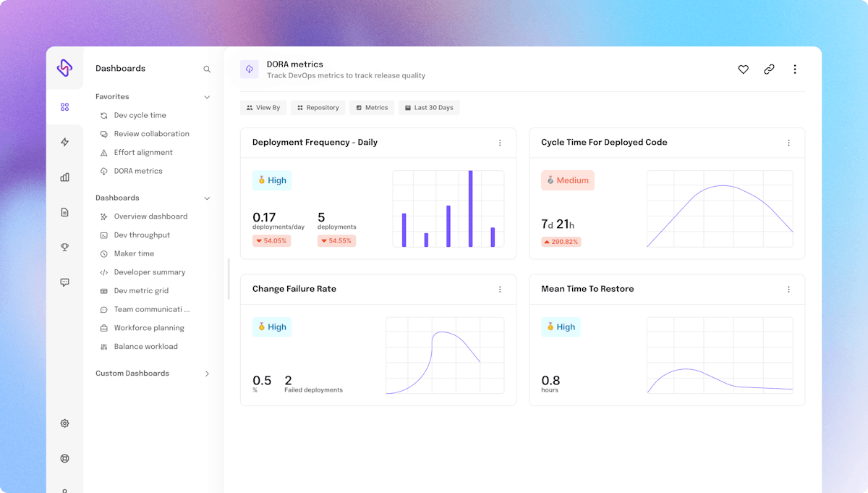Select the trophy achievements icon
Image resolution: width=868 pixels, height=493 pixels.
click(x=64, y=247)
